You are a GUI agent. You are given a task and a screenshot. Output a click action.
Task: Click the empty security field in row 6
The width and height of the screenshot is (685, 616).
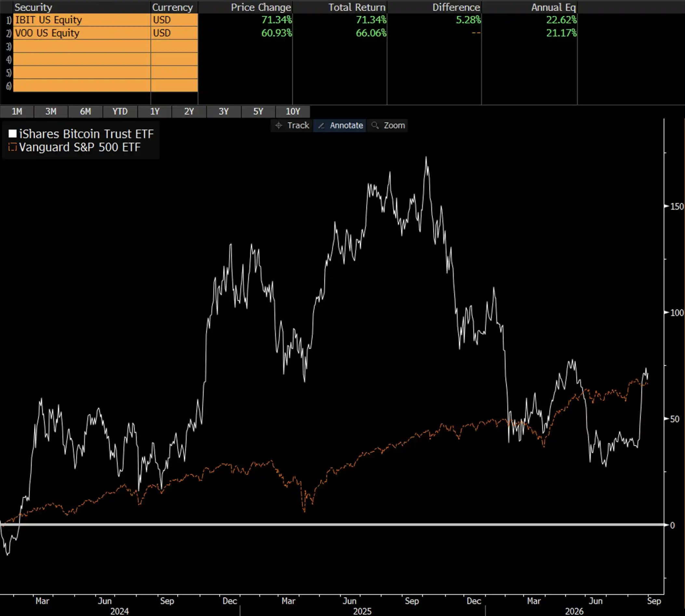(82, 86)
